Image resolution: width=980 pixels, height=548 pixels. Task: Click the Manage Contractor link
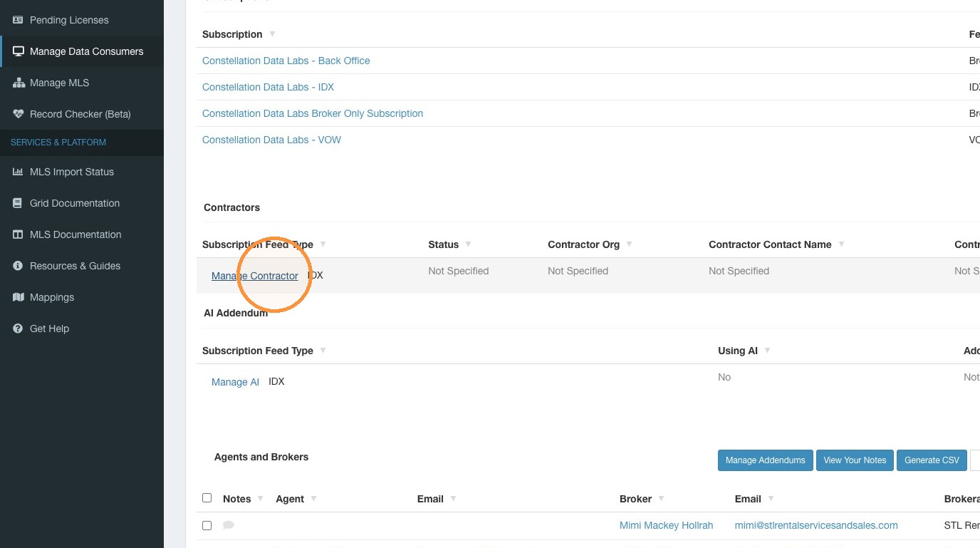pyautogui.click(x=255, y=276)
